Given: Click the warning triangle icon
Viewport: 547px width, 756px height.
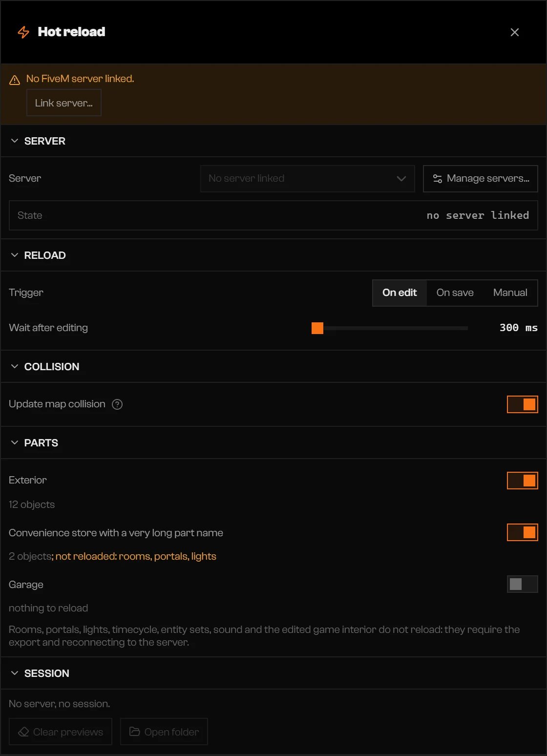Looking at the screenshot, I should click(x=15, y=80).
